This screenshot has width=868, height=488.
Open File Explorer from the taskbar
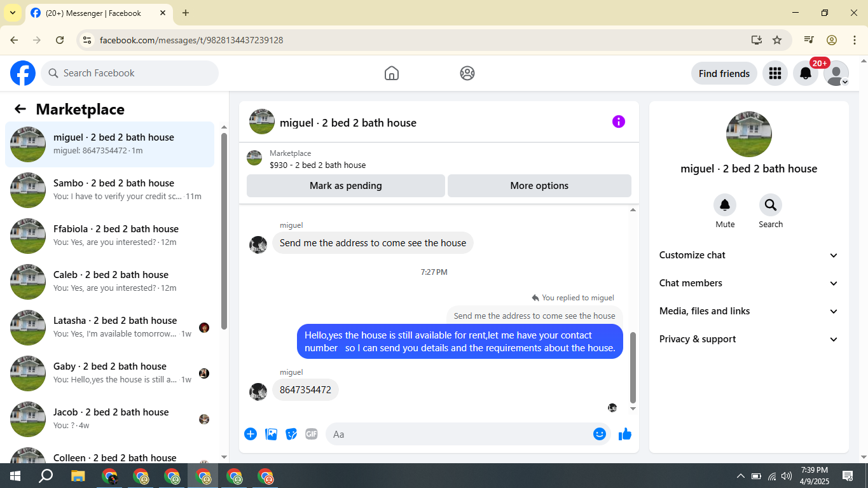click(78, 476)
